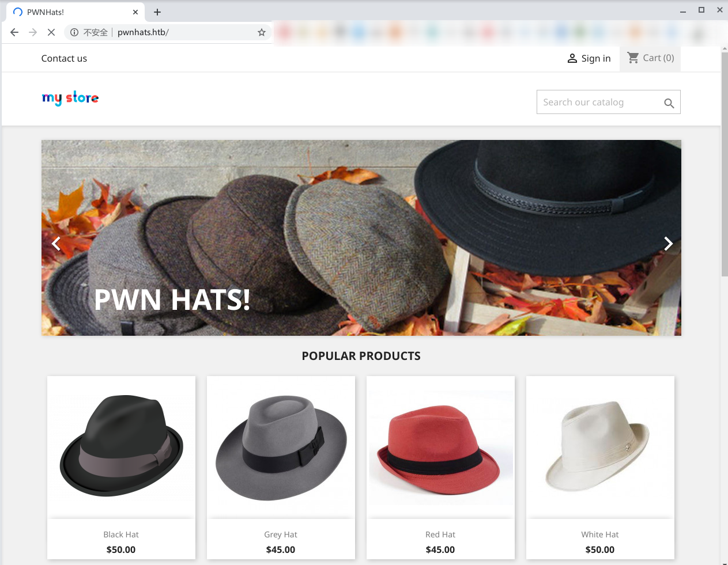The height and width of the screenshot is (565, 728).
Task: Click the Sign in link
Action: point(595,58)
